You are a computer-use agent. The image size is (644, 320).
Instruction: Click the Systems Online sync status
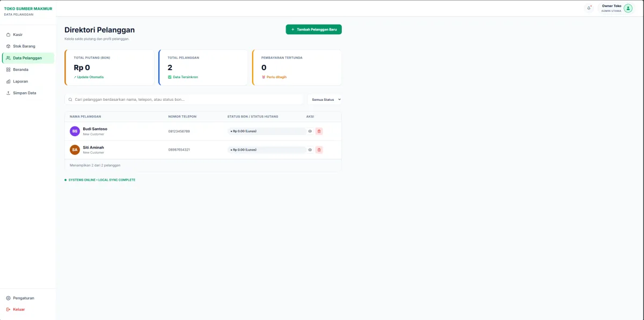point(100,180)
